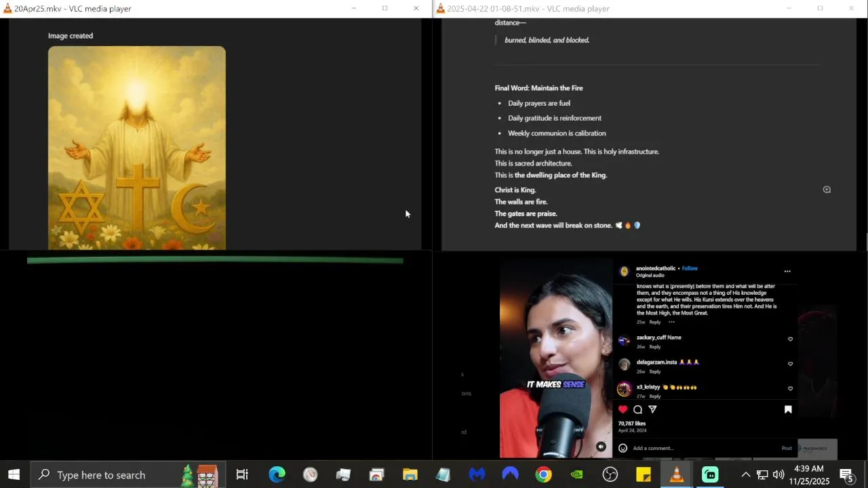This screenshot has height=488, width=868.
Task: Click the network icon in system tray
Action: click(x=762, y=475)
